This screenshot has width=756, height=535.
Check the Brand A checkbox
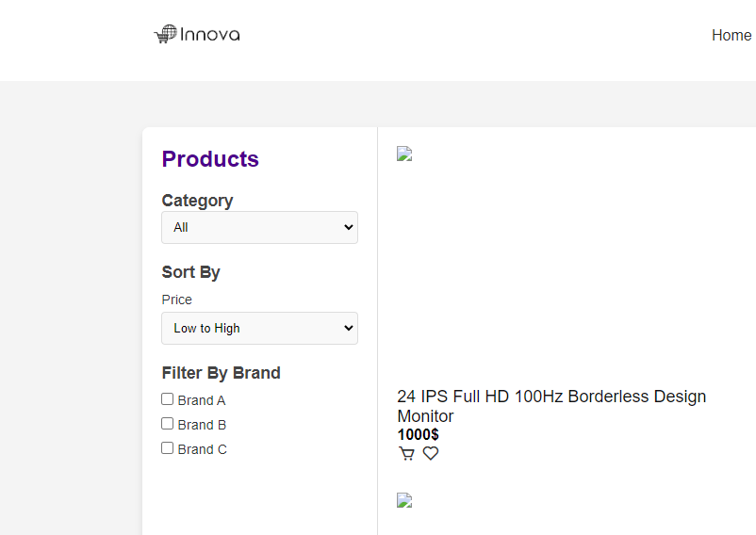(x=168, y=399)
